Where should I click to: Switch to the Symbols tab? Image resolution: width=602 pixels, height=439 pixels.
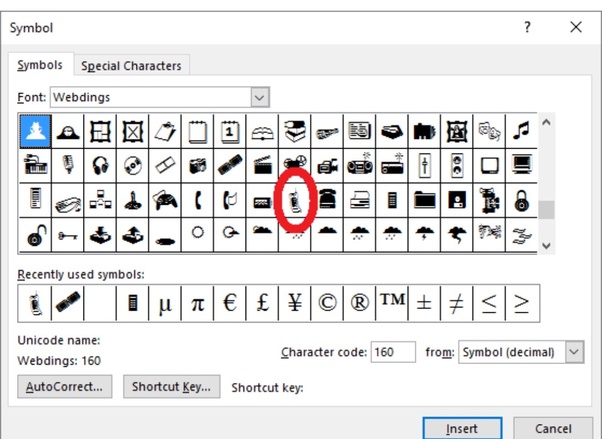40,65
